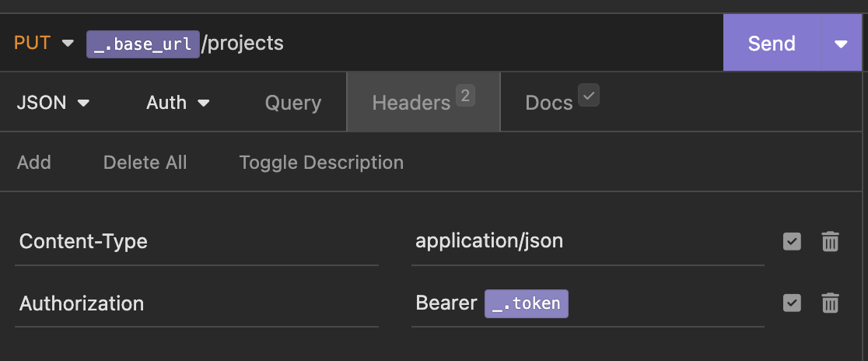868x361 pixels.
Task: Delete the Authorization header row
Action: pyautogui.click(x=831, y=303)
